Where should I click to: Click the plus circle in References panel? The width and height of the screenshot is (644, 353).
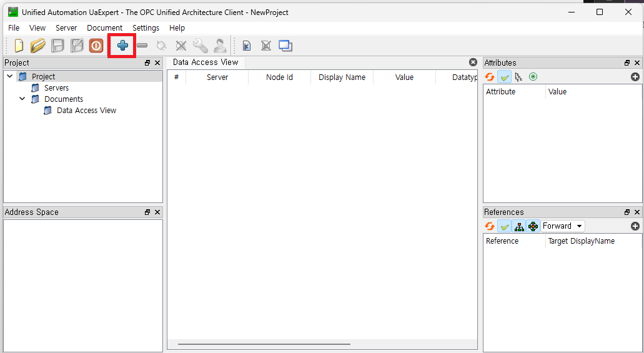tap(635, 226)
